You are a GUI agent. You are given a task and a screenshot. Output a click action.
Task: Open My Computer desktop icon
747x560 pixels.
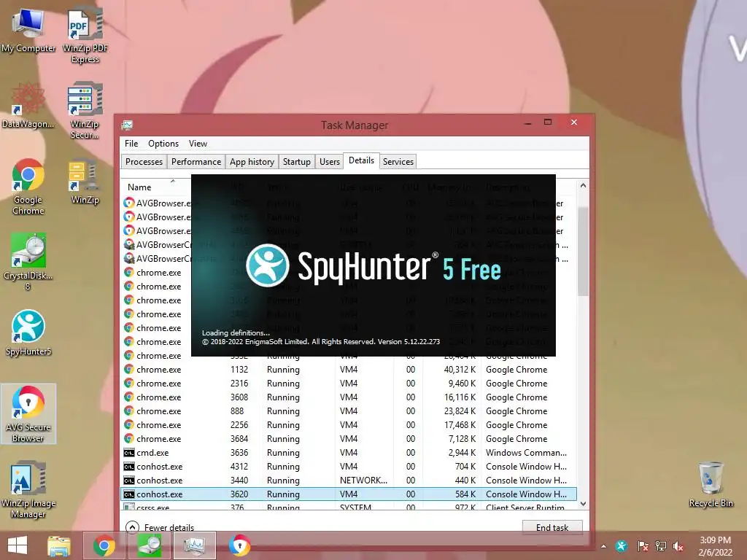(28, 31)
